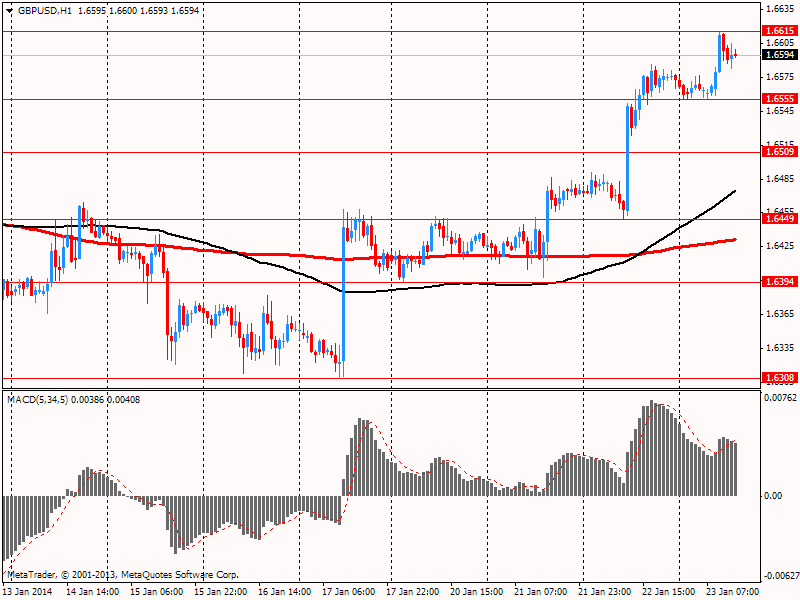Select the red 1.6615 price level label

(779, 32)
